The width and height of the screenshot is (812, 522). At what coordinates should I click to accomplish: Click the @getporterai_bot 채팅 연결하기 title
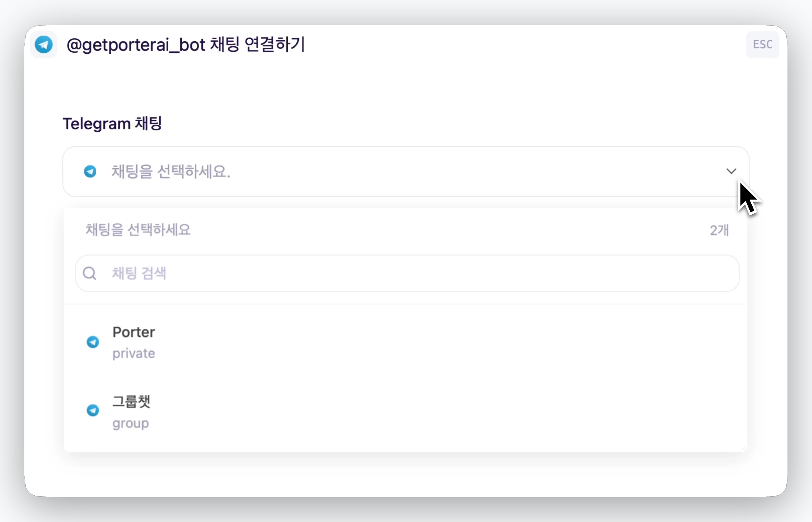[186, 44]
